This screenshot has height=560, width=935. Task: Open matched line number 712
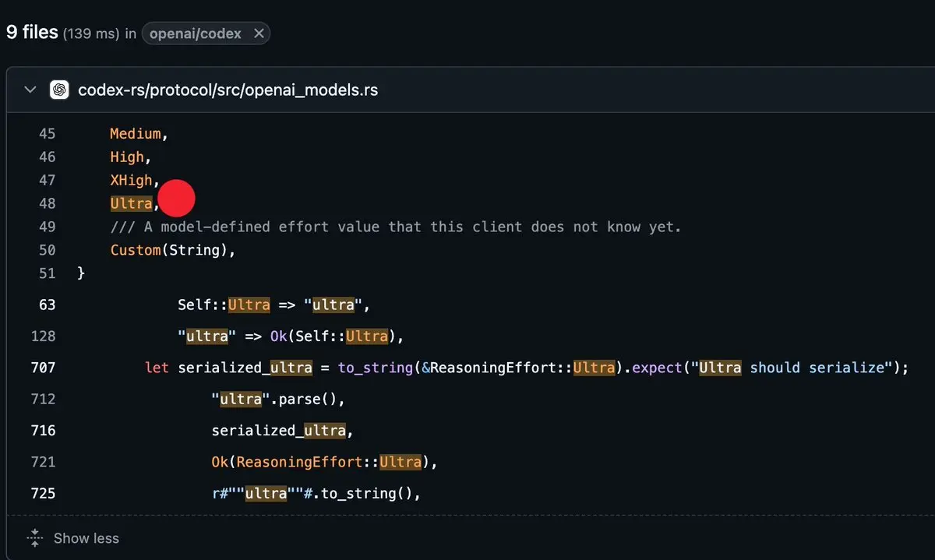(44, 400)
